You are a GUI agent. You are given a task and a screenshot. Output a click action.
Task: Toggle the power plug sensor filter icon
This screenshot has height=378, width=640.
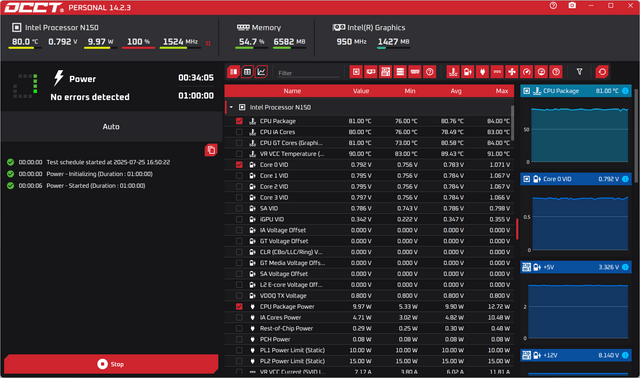[x=482, y=72]
